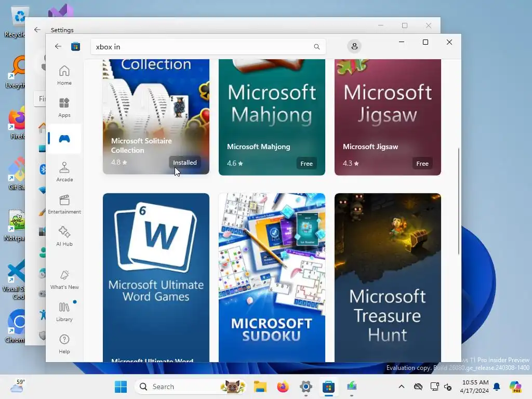Click Microsoft Store taskbar icon
The width and height of the screenshot is (532, 399).
click(328, 387)
